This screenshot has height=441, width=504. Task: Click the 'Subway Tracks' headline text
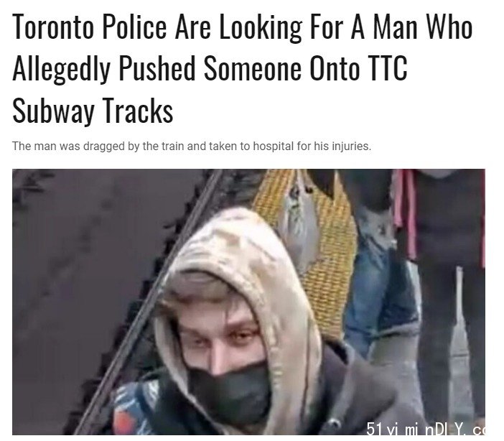coord(93,111)
